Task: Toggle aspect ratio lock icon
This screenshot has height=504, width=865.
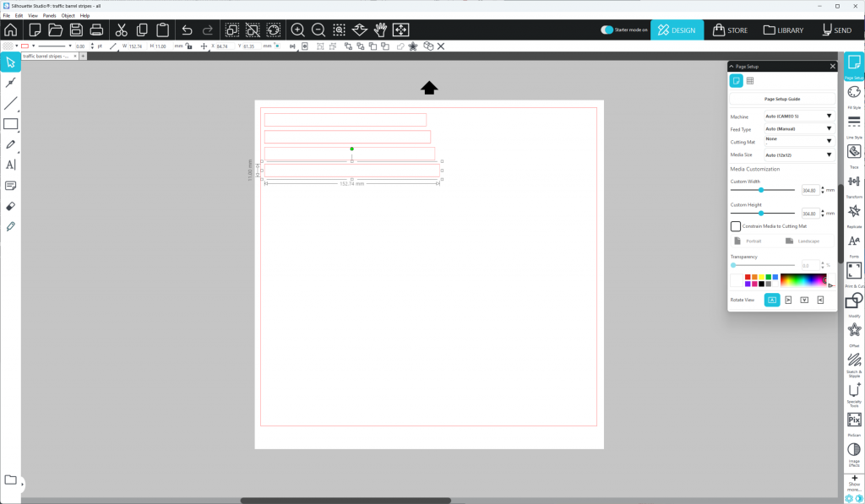Action: (188, 46)
